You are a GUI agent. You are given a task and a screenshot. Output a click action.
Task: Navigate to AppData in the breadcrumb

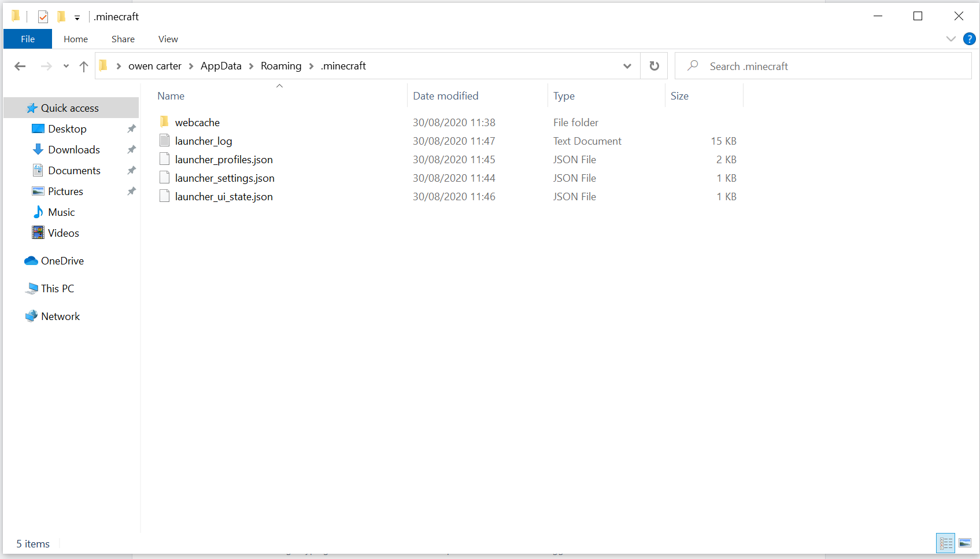point(221,66)
